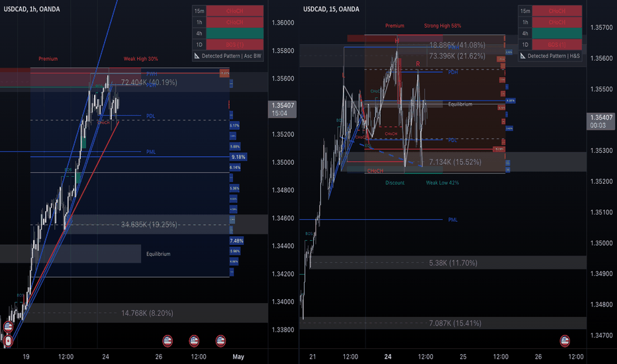Select the Premium label on the 15-minute chart
This screenshot has width=617, height=364.
395,26
